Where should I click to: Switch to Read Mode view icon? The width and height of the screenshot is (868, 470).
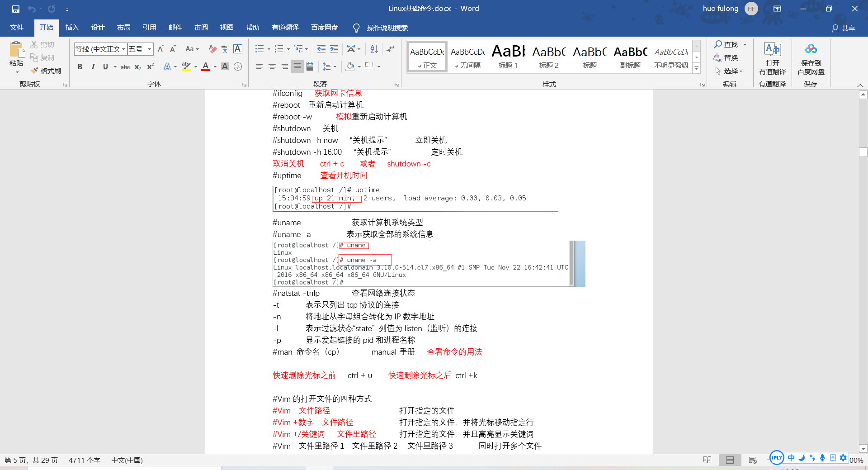click(x=708, y=460)
